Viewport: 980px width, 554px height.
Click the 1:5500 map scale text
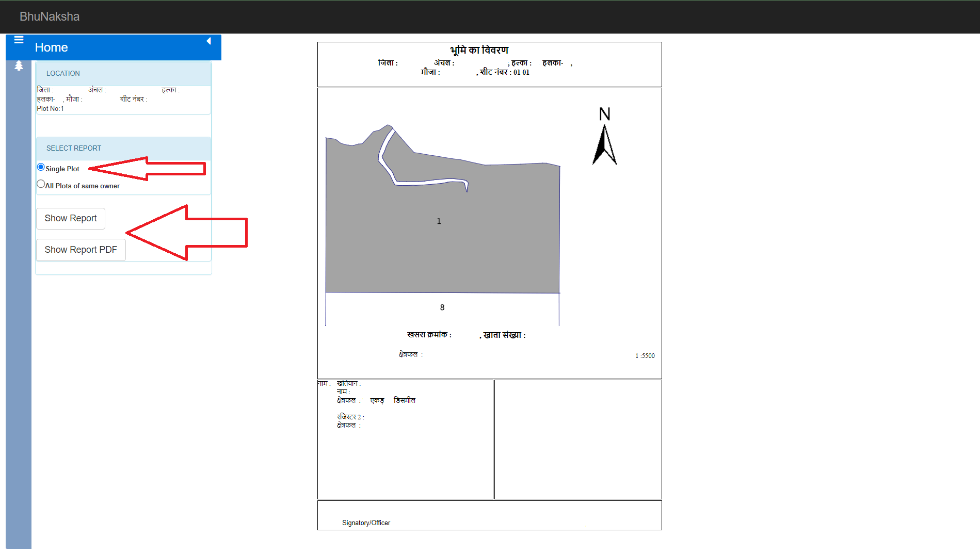click(645, 356)
